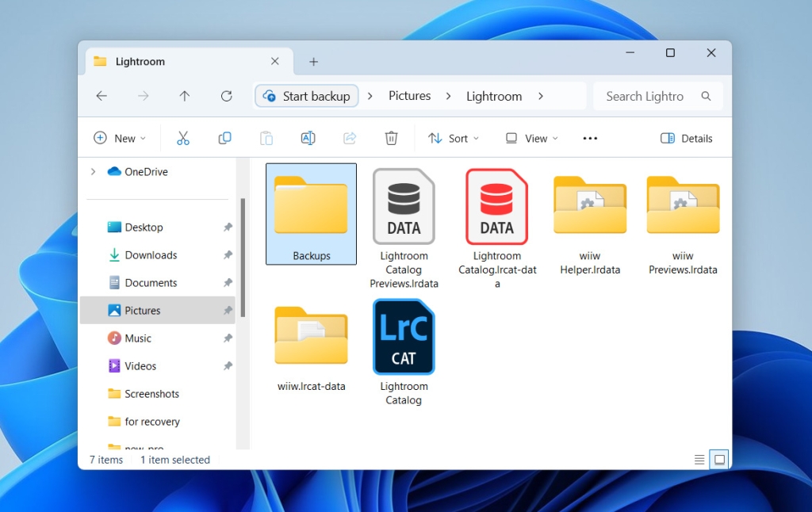Click the Copy icon
Viewport: 812px width, 512px height.
click(x=224, y=137)
